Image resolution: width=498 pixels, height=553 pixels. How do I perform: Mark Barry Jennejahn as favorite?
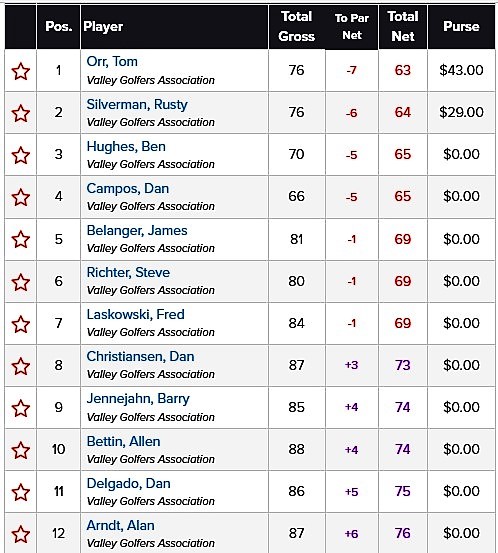(x=20, y=408)
